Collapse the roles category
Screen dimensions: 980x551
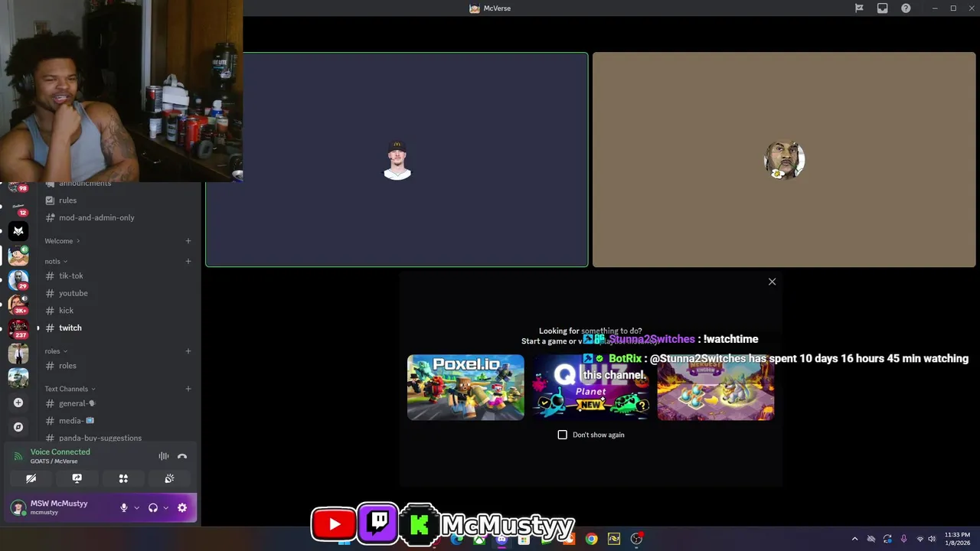tap(56, 351)
